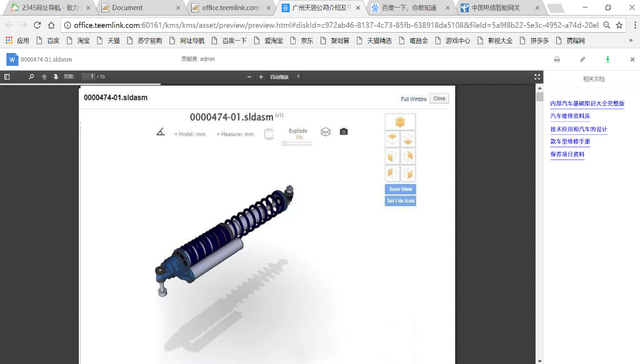Toggle the PDF viewer sidebar
The image size is (640, 364).
coord(7,77)
